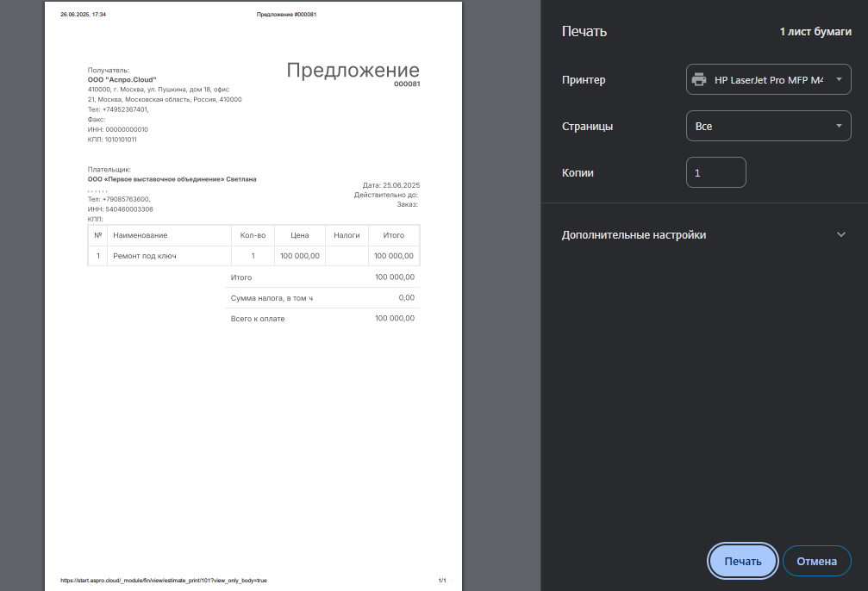Click the printer icon in the printer selector
The image size is (868, 591).
tap(699, 80)
